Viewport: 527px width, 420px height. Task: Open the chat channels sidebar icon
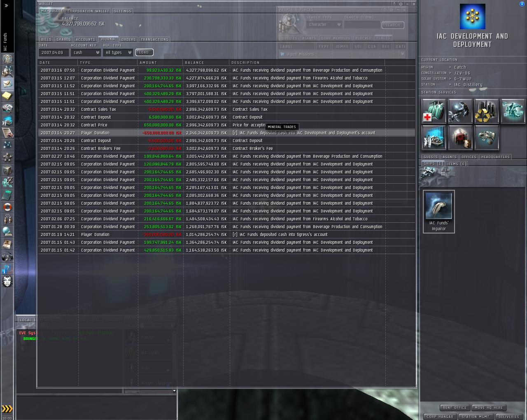tap(7, 219)
